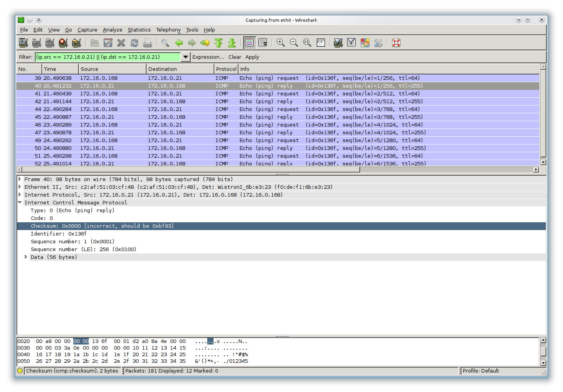Stop the running live capture
The width and height of the screenshot is (563, 392).
pyautogui.click(x=63, y=43)
